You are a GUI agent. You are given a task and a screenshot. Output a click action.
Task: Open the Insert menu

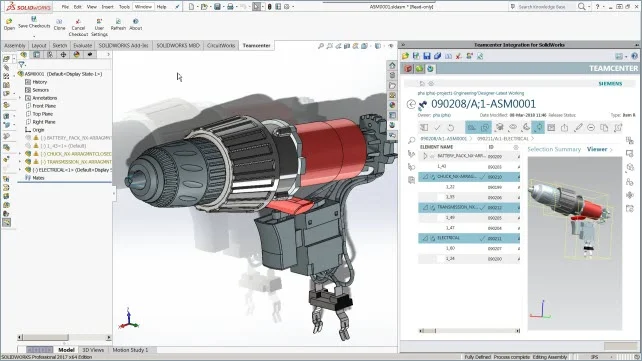click(107, 7)
